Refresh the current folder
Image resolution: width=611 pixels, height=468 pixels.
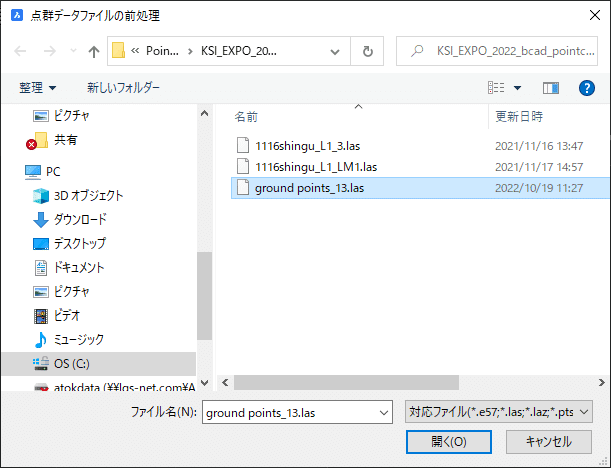pos(367,51)
